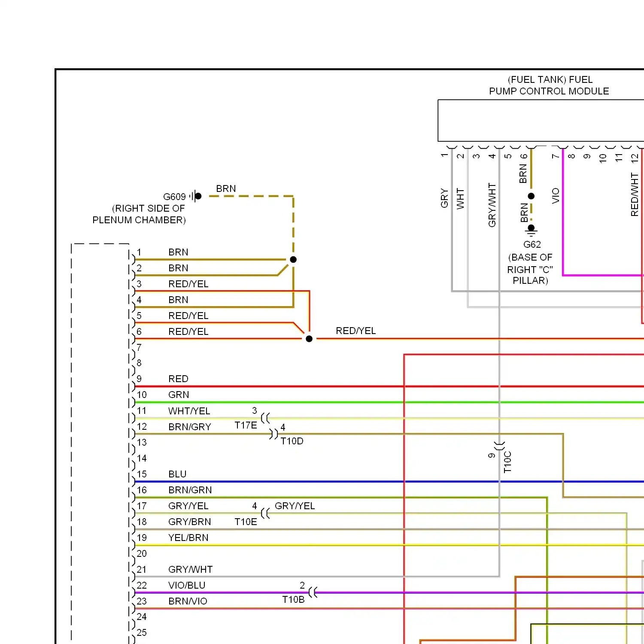Image resolution: width=644 pixels, height=644 pixels.
Task: Select pin number 20 on the left connector
Action: point(142,553)
